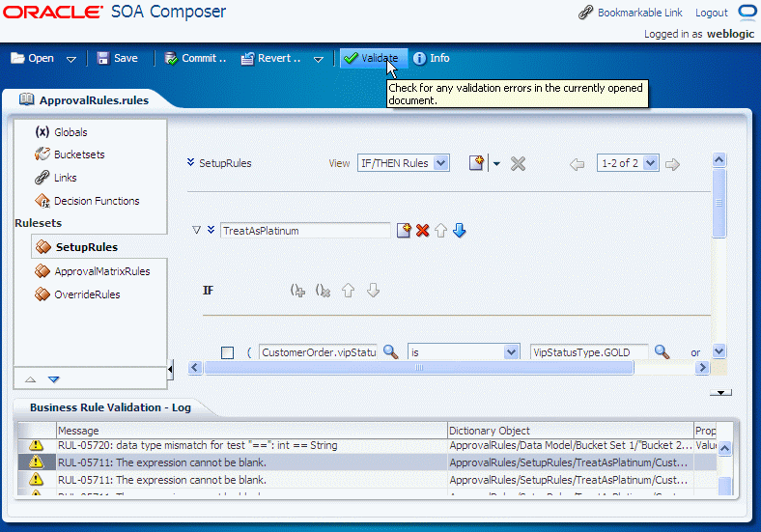Select the SetupRules ruleset

(x=86, y=247)
